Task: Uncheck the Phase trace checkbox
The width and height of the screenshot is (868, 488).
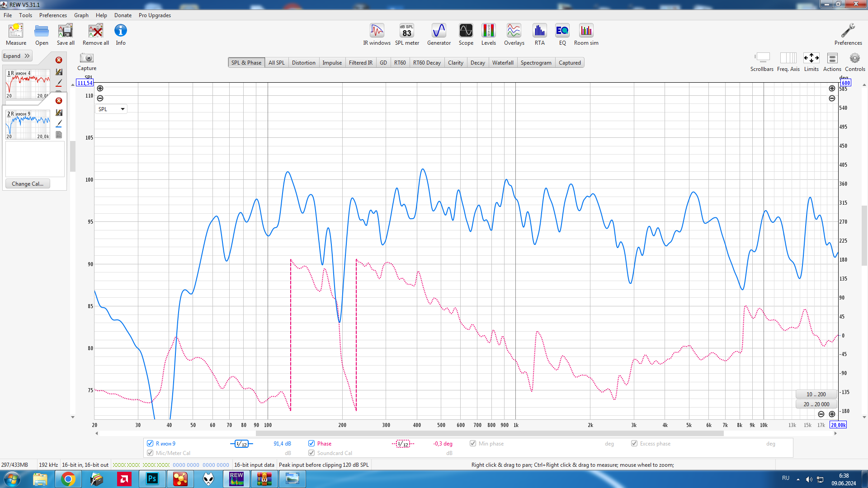Action: pyautogui.click(x=311, y=443)
